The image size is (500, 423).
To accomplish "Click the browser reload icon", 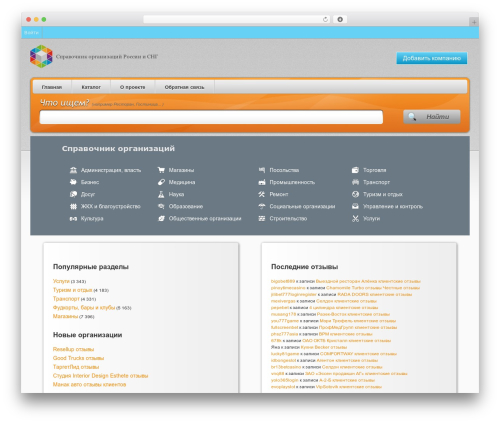I will click(x=325, y=19).
